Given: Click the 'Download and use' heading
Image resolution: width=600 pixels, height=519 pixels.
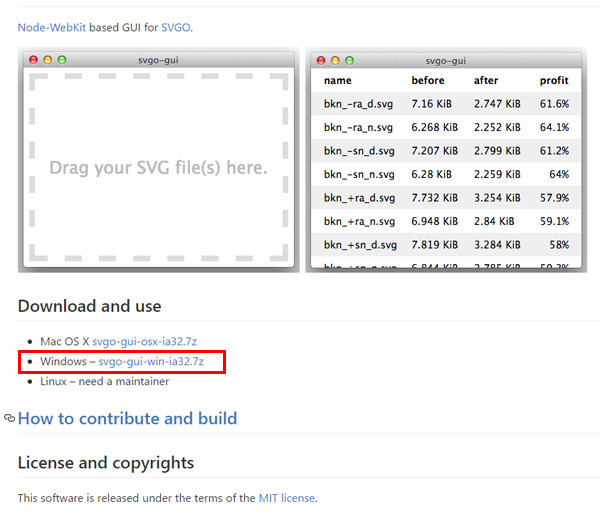Looking at the screenshot, I should coord(90,306).
